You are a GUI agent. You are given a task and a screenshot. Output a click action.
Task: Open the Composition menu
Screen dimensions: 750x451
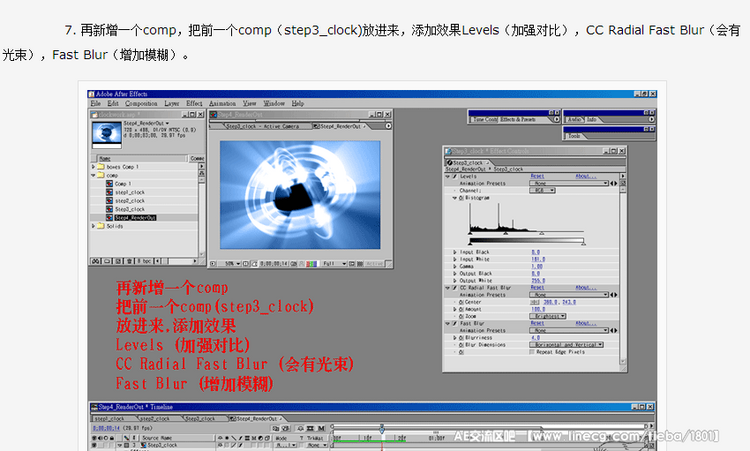point(141,103)
